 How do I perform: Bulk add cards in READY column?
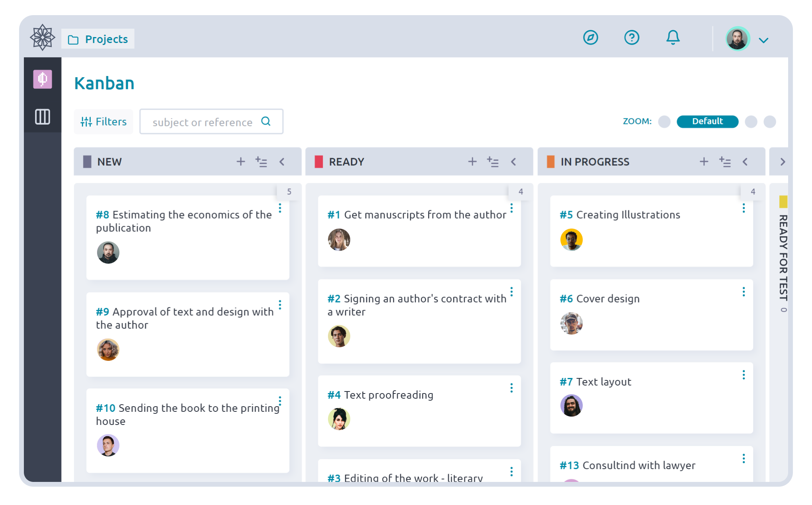click(x=493, y=161)
